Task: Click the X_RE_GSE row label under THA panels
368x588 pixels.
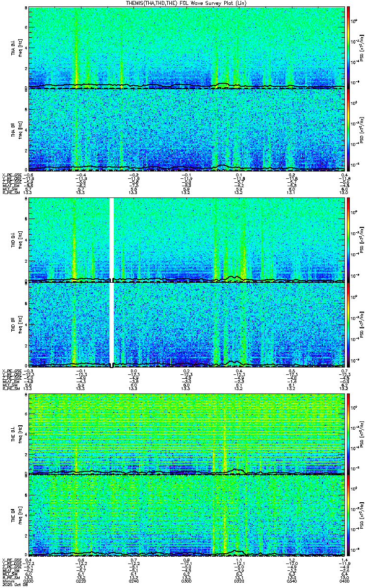Action: [11, 175]
